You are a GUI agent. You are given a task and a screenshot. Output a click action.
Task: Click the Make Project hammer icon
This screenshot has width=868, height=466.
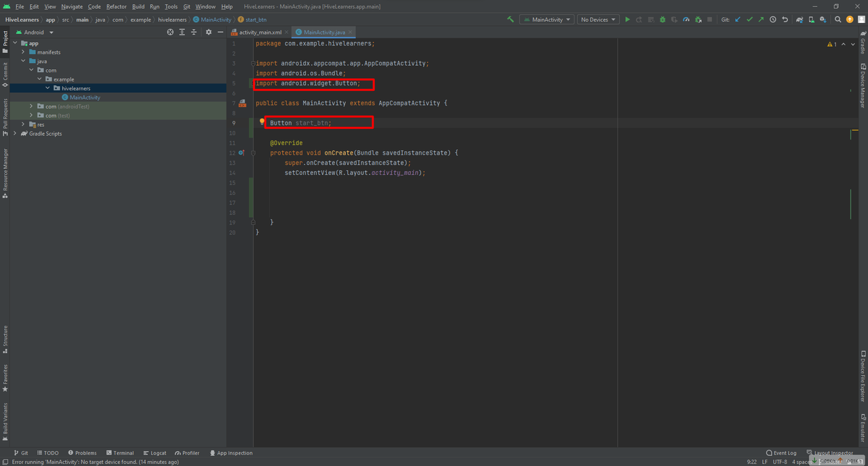click(x=511, y=20)
